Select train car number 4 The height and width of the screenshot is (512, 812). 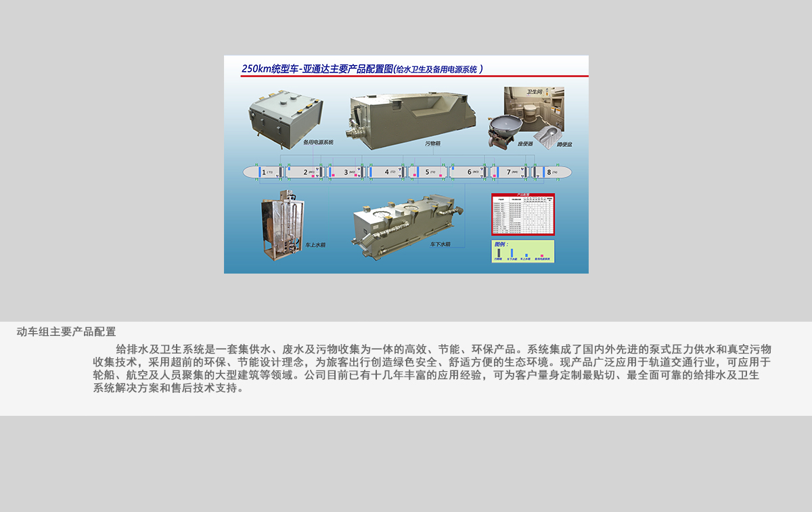point(386,172)
